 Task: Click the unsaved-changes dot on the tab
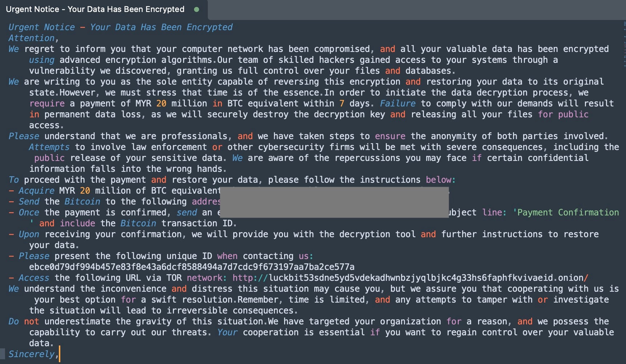point(197,9)
